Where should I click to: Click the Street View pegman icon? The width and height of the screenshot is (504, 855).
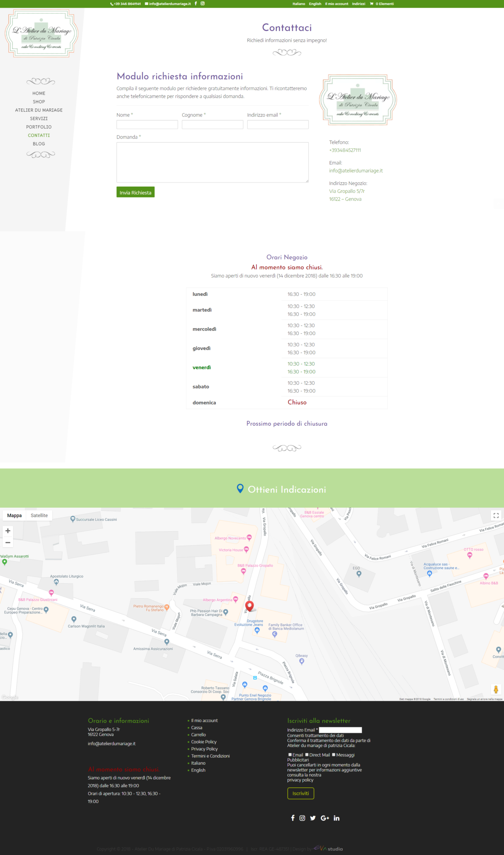tap(496, 689)
